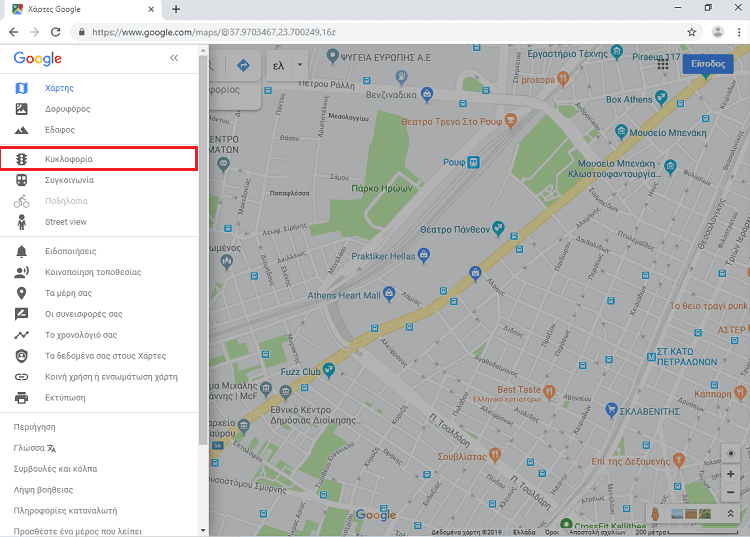Viewport: 750px width, 537px height.
Task: Expand the imagery strip with double chevron
Action: tap(730, 514)
